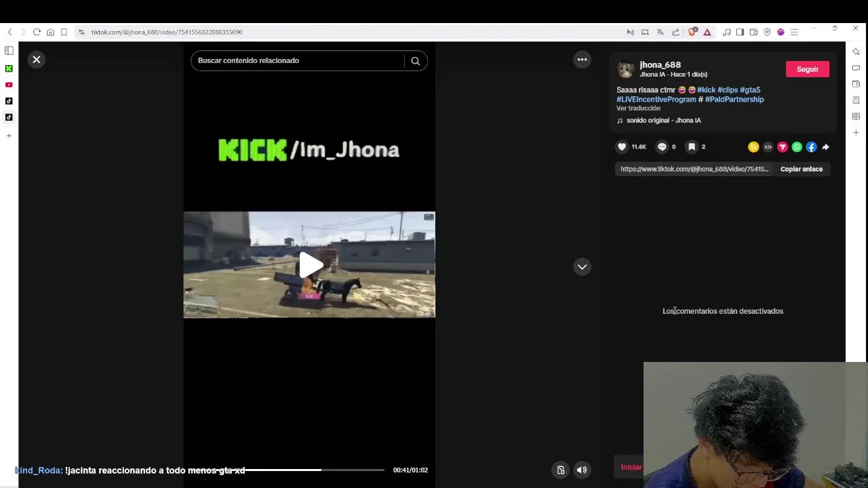The image size is (868, 488).
Task: Open the Brave Wallet toolbar icon
Action: [753, 32]
